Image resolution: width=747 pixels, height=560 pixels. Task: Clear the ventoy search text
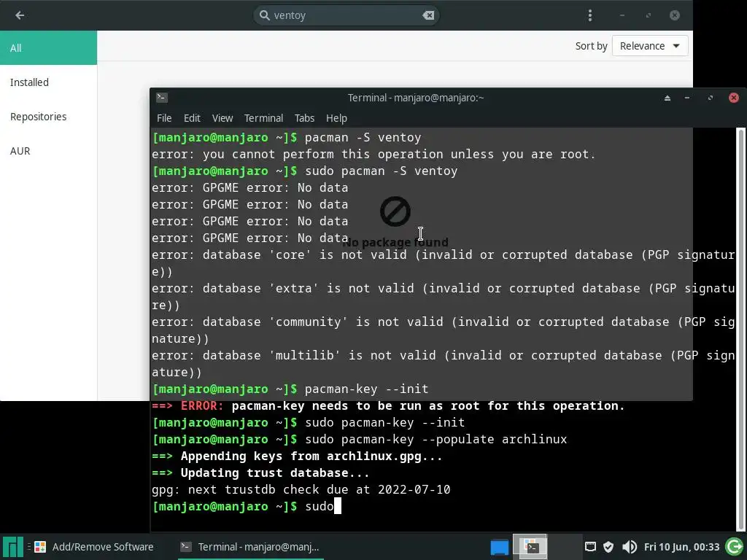427,15
